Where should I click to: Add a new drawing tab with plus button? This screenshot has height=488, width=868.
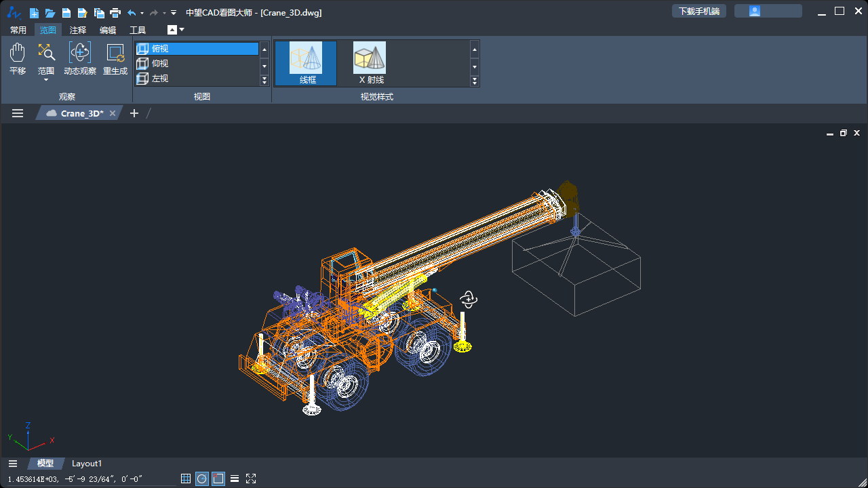pos(134,113)
